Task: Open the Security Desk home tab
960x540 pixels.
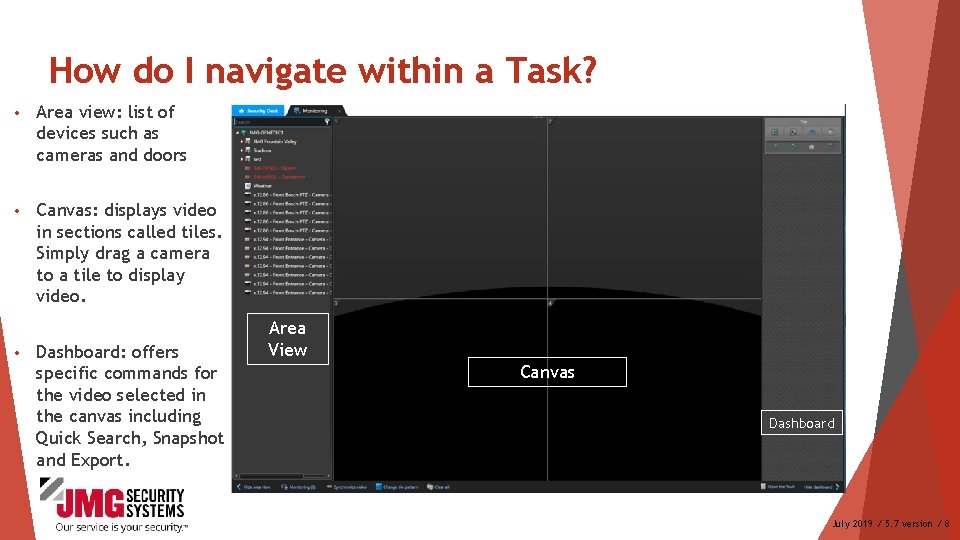Action: click(258, 111)
